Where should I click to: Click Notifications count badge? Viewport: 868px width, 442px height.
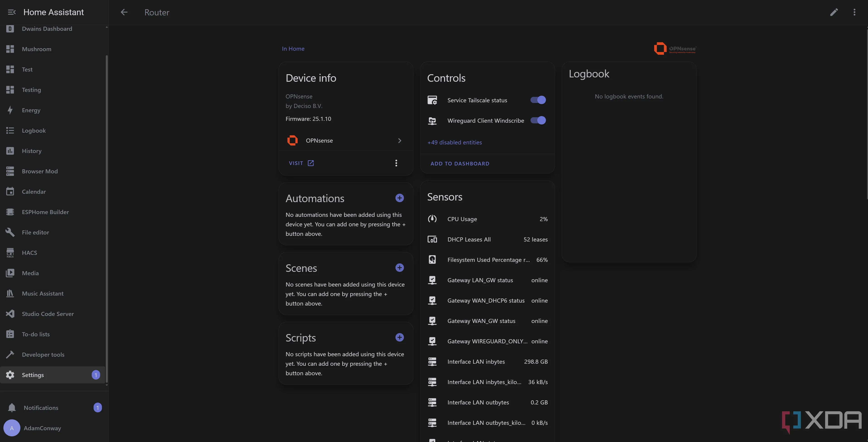(98, 408)
